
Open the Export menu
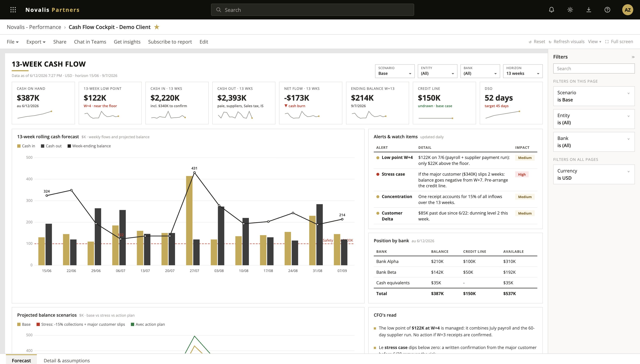36,42
